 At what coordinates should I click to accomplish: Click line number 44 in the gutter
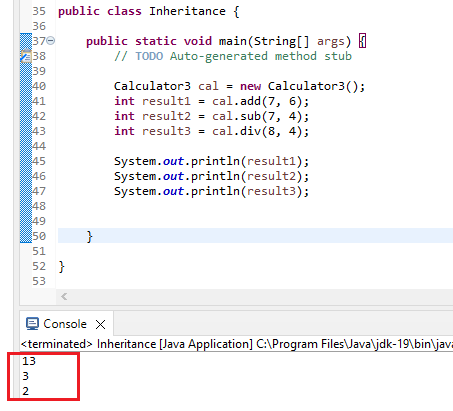click(x=39, y=146)
